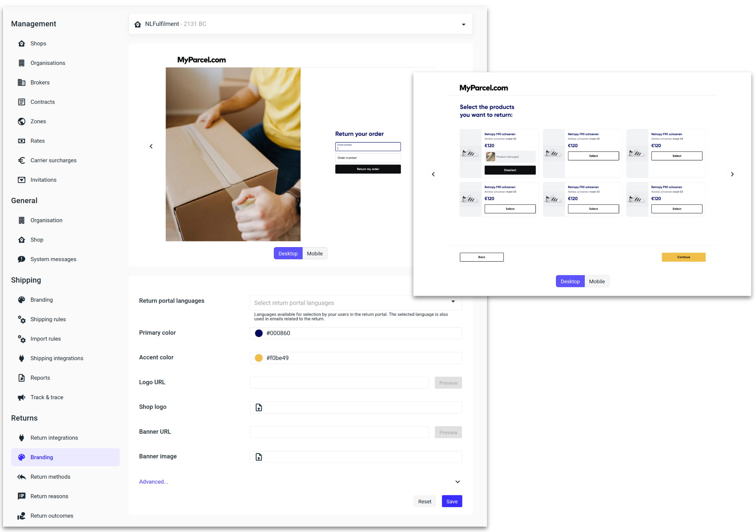Click the Return outcomes hand icon
The image size is (756, 532).
click(x=22, y=516)
